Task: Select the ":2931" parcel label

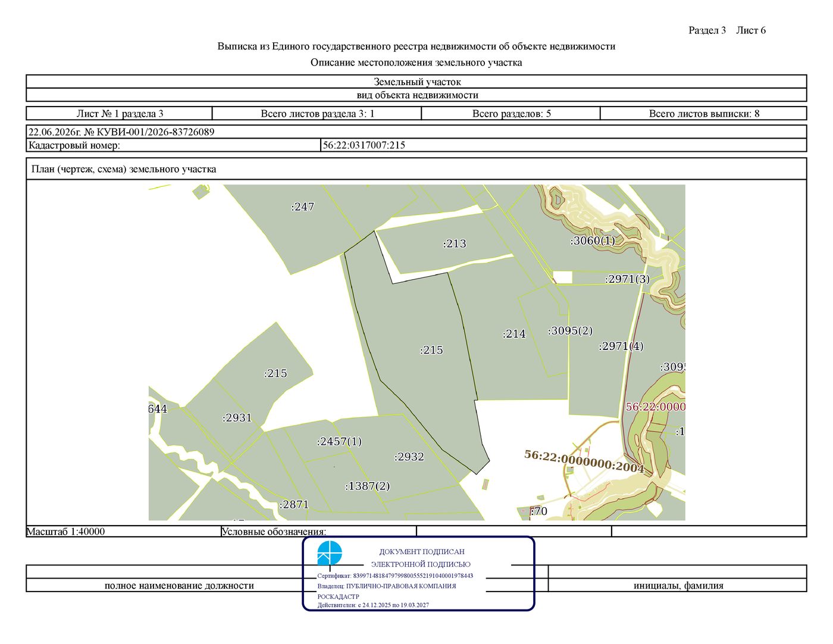Action: pyautogui.click(x=237, y=418)
